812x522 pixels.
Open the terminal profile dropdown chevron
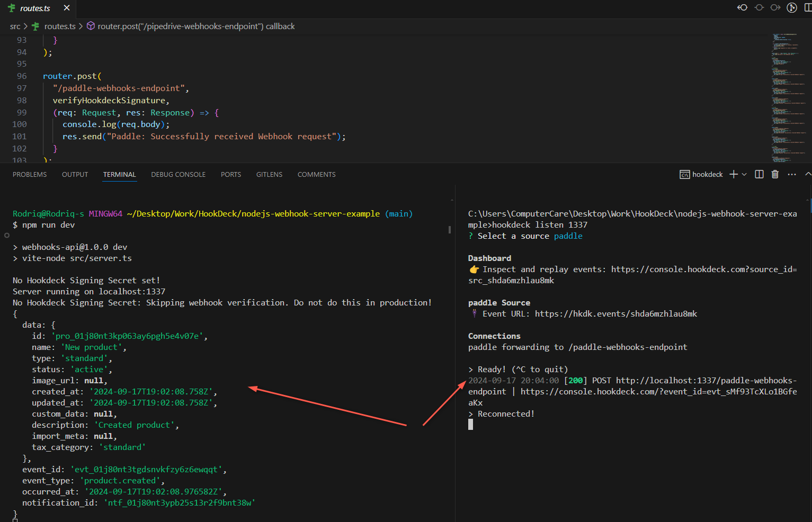click(x=744, y=174)
